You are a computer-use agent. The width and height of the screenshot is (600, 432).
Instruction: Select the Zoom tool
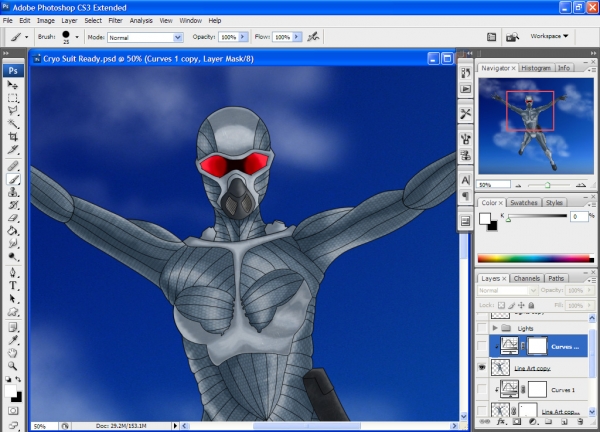[13, 366]
